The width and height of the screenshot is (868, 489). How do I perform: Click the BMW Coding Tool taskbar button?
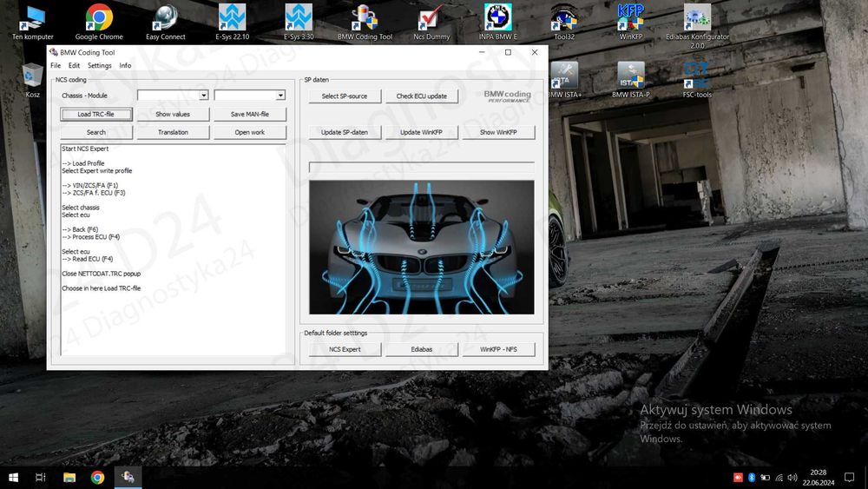[x=128, y=477]
